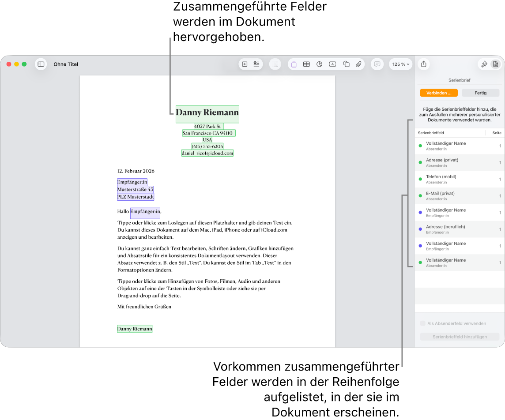Click the Serienbrieffeld column header
The image size is (505, 420).
[431, 133]
